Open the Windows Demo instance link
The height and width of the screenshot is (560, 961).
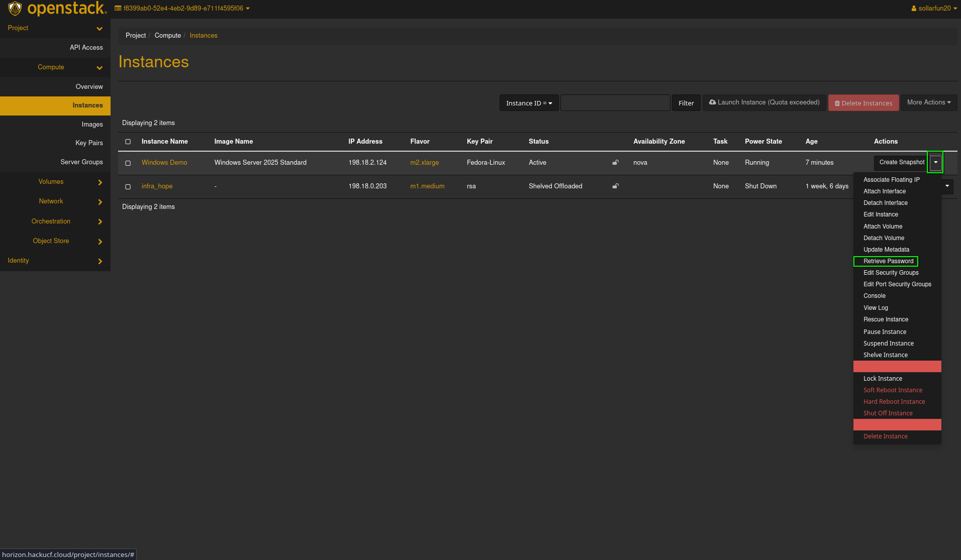coord(164,163)
